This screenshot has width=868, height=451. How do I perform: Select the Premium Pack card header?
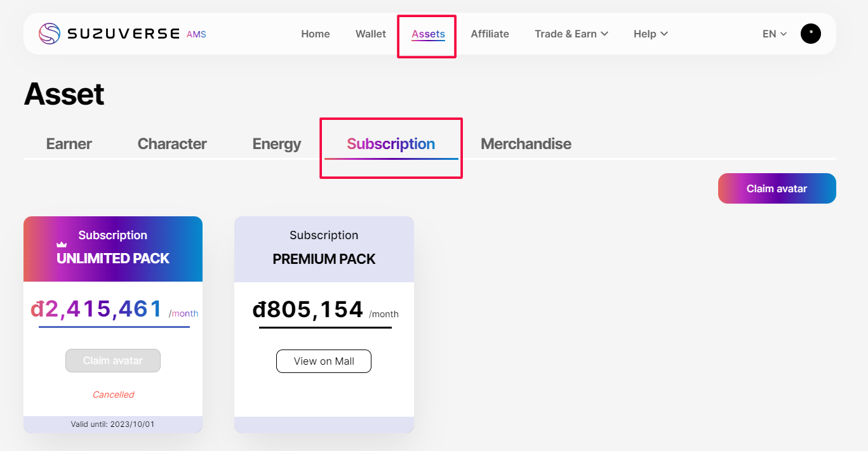(324, 248)
